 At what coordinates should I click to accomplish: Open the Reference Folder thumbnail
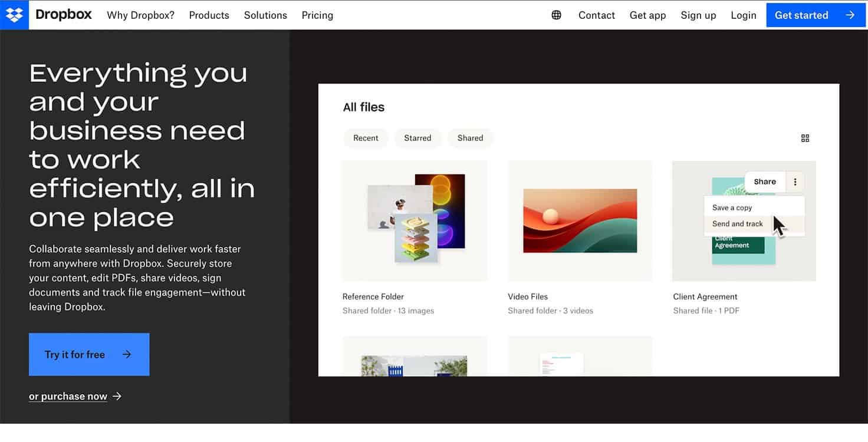(x=415, y=220)
